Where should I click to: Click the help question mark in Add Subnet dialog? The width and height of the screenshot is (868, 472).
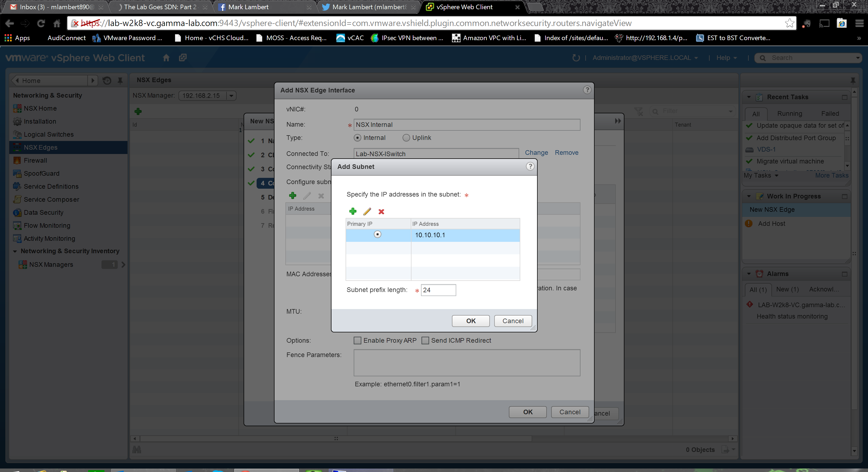click(530, 166)
